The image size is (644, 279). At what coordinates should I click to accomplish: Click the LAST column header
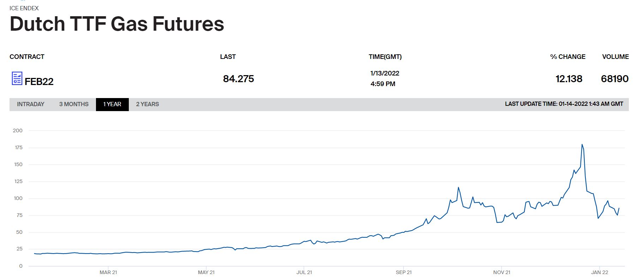(228, 57)
